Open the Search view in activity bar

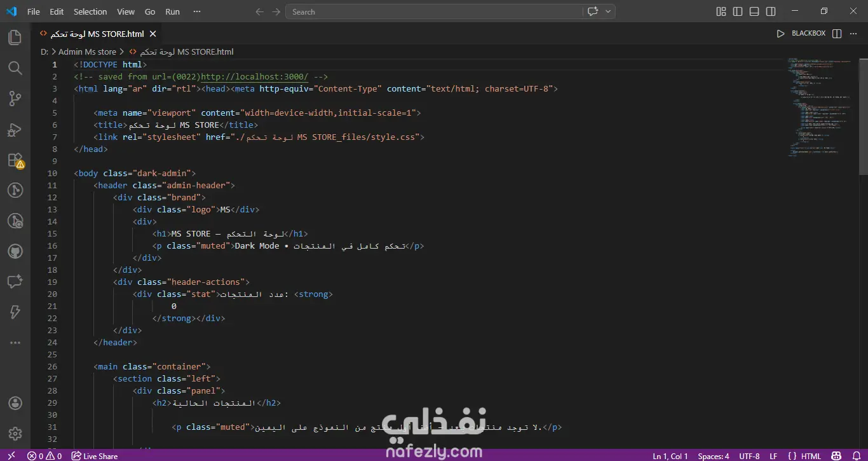[15, 68]
